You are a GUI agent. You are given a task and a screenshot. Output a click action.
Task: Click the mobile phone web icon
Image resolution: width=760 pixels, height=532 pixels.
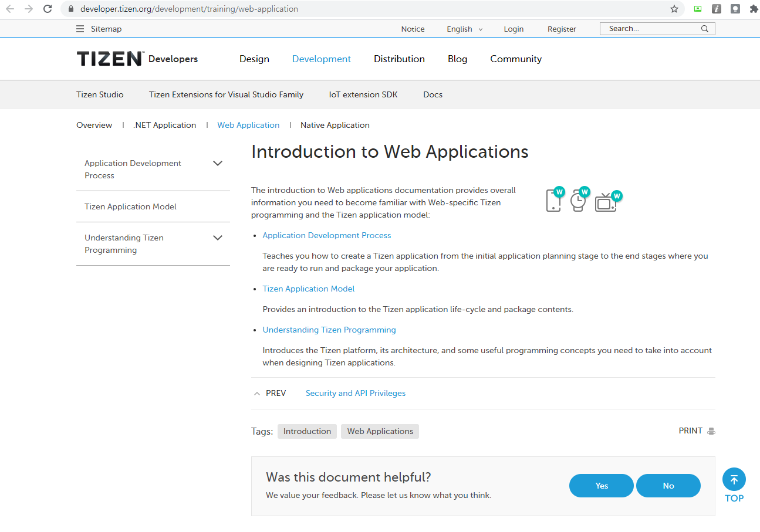click(x=555, y=199)
